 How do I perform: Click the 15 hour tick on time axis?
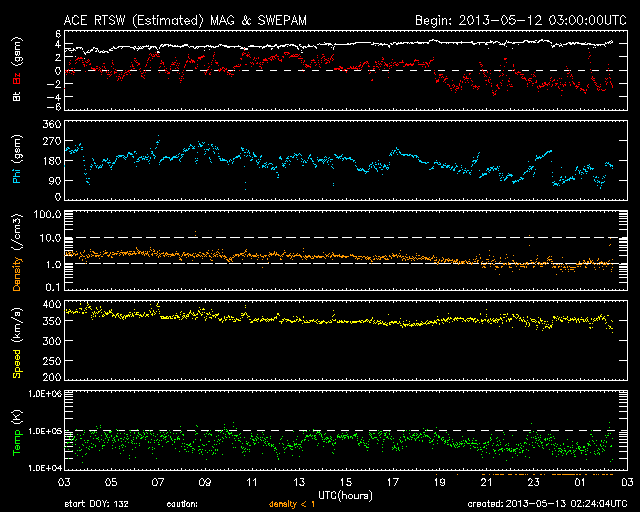click(x=345, y=483)
